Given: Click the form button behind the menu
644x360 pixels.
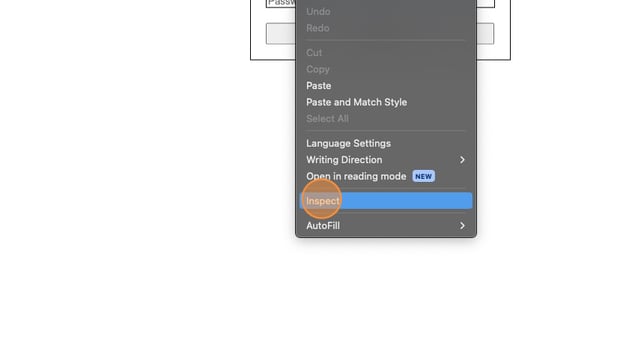Looking at the screenshot, I should (281, 34).
